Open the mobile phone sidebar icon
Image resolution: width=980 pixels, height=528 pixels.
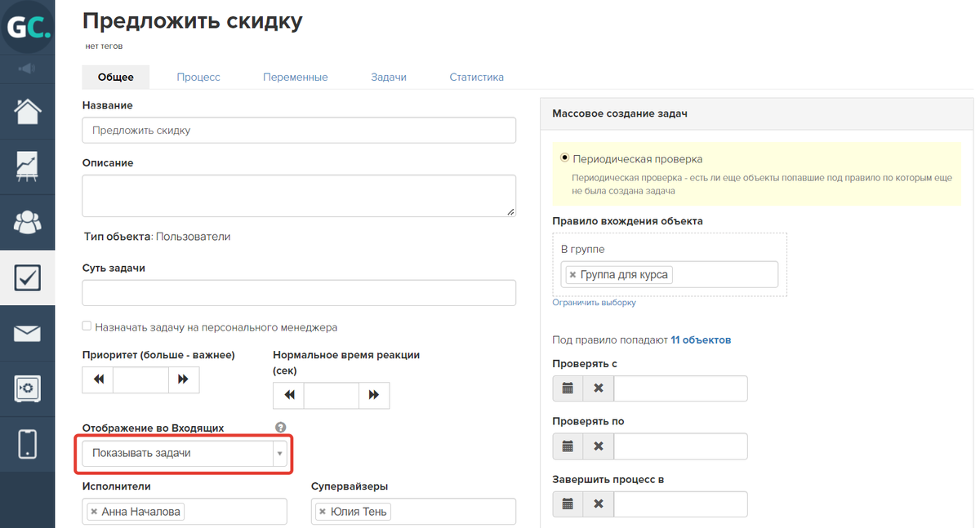pyautogui.click(x=28, y=443)
